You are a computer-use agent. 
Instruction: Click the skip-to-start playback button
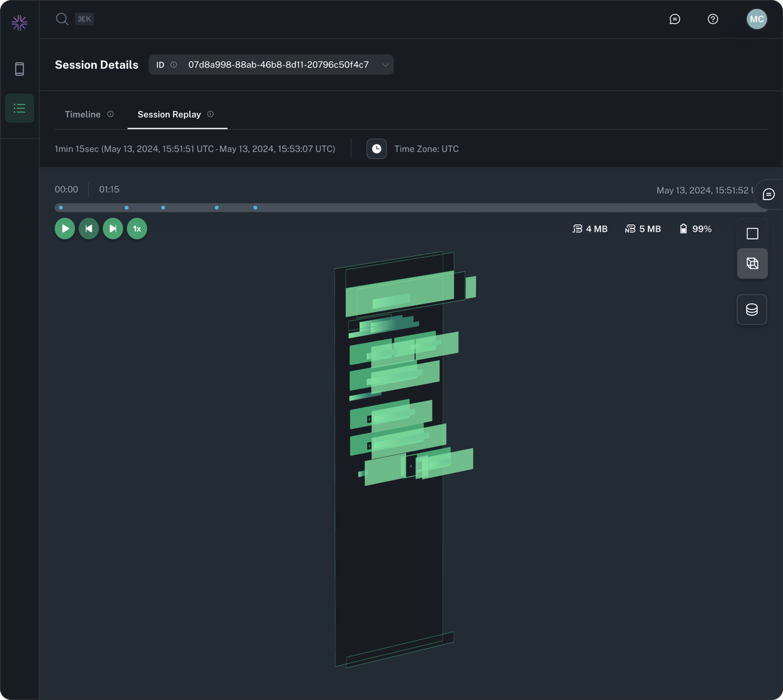coord(88,228)
